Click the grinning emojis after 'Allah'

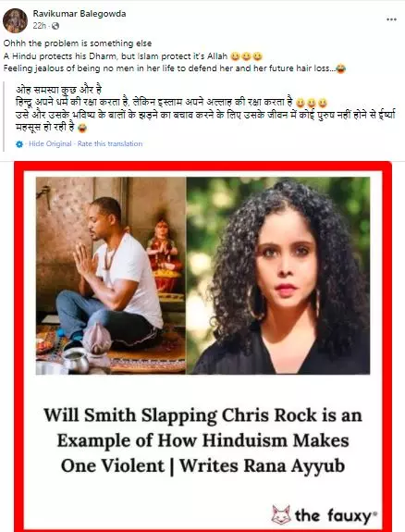pos(246,56)
